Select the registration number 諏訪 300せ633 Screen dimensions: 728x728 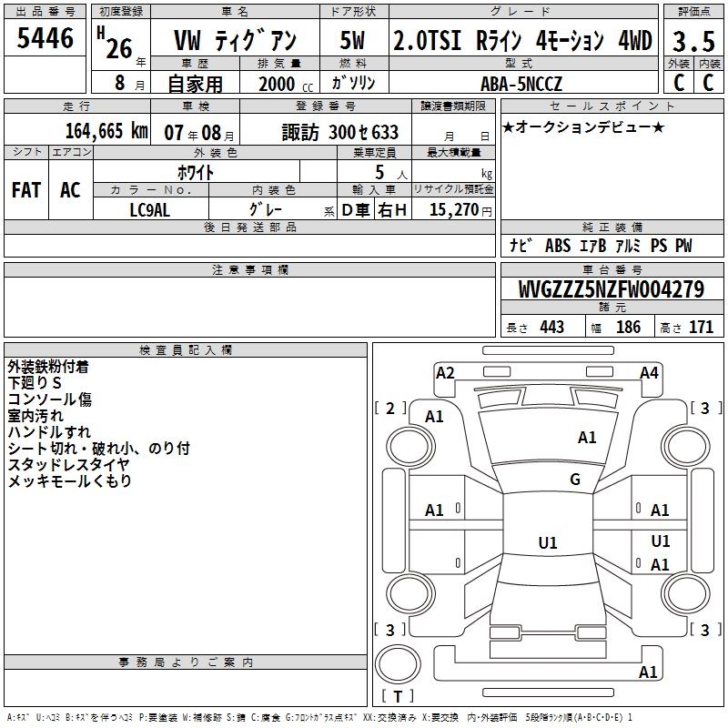tap(339, 132)
